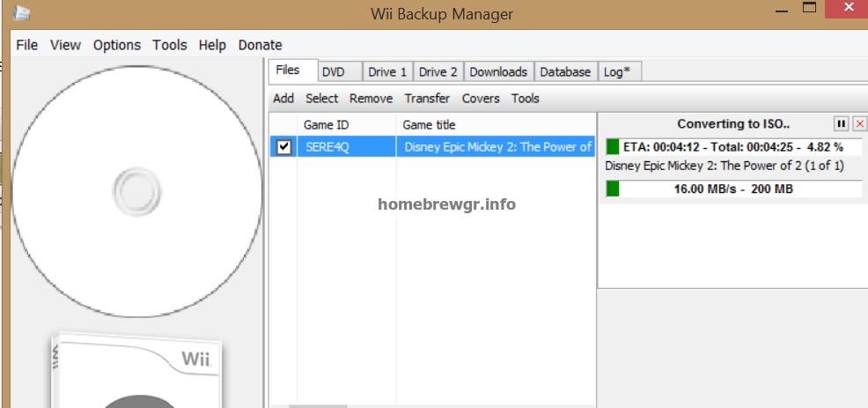The image size is (868, 408).
Task: Cancel conversion with the red X button
Action: pos(860,123)
